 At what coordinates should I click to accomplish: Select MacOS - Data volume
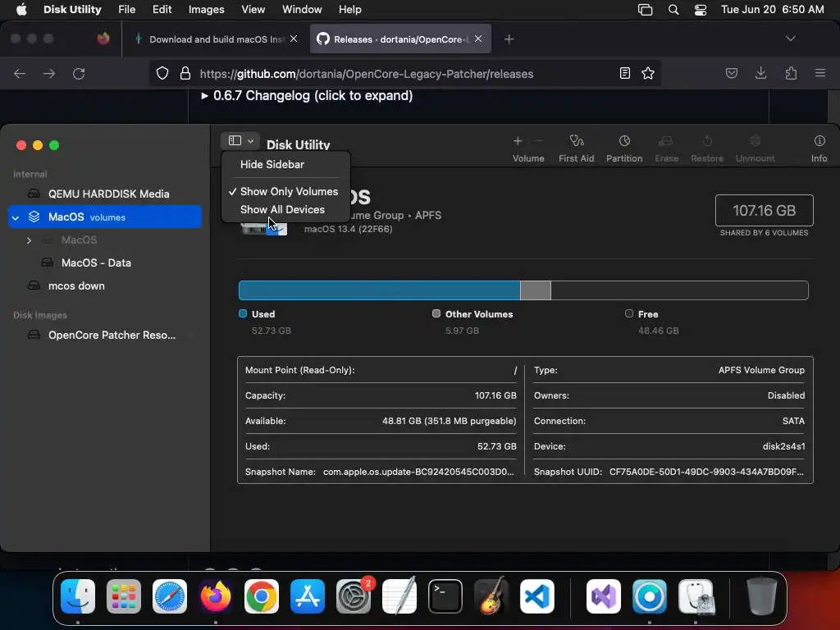(105, 263)
